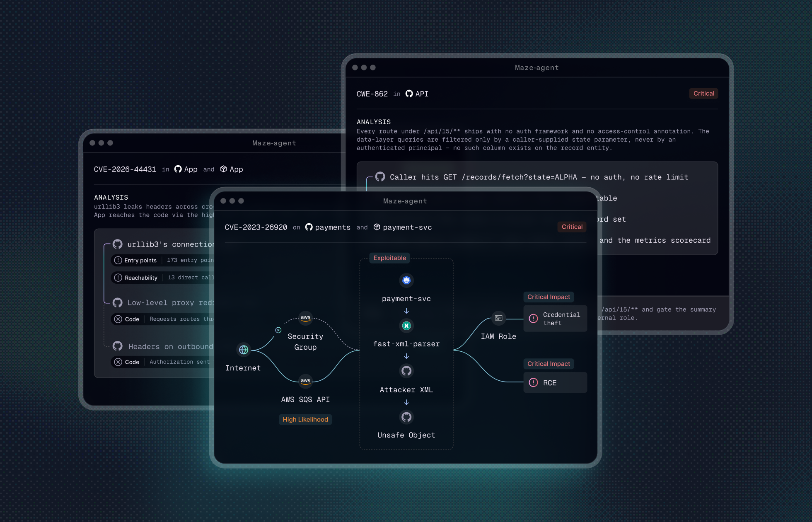Click the GitHub icon beside Low-level proxy
Viewport: 812px width, 522px height.
click(x=118, y=302)
